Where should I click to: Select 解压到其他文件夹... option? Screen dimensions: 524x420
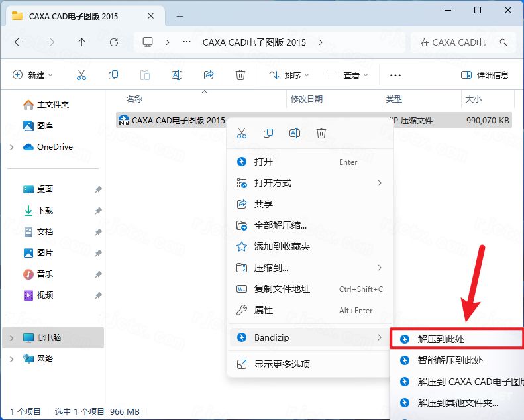pos(458,403)
